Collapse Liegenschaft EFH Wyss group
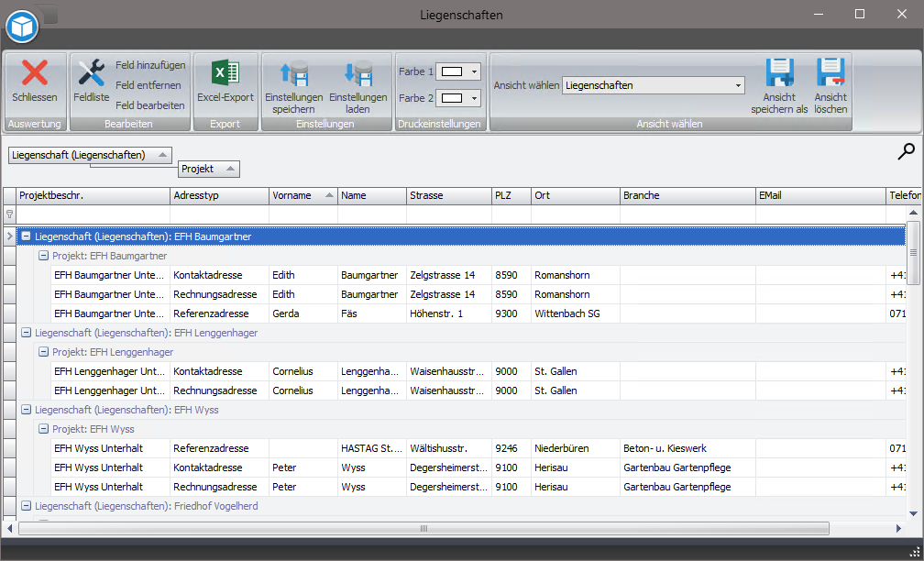 tap(26, 410)
